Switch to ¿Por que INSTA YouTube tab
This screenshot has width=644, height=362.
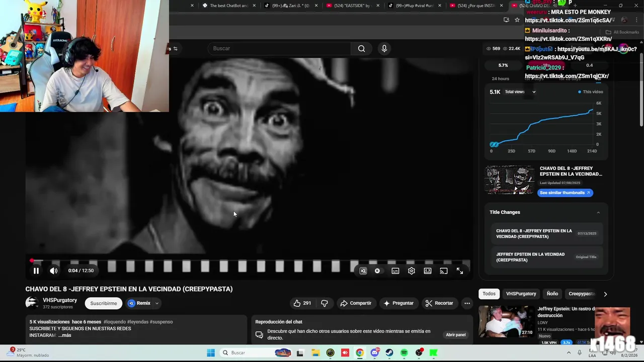tap(477, 6)
